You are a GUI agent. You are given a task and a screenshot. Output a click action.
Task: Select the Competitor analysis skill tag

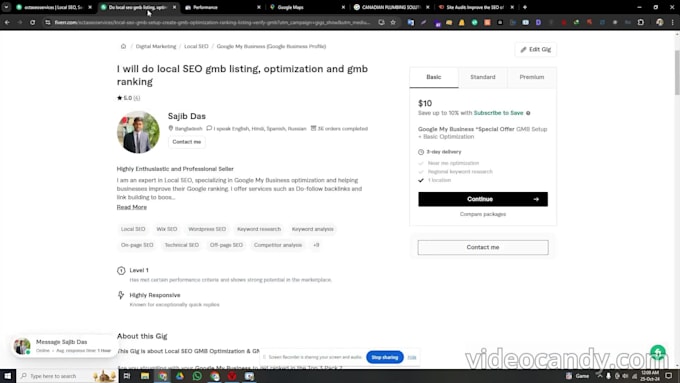[x=278, y=245]
